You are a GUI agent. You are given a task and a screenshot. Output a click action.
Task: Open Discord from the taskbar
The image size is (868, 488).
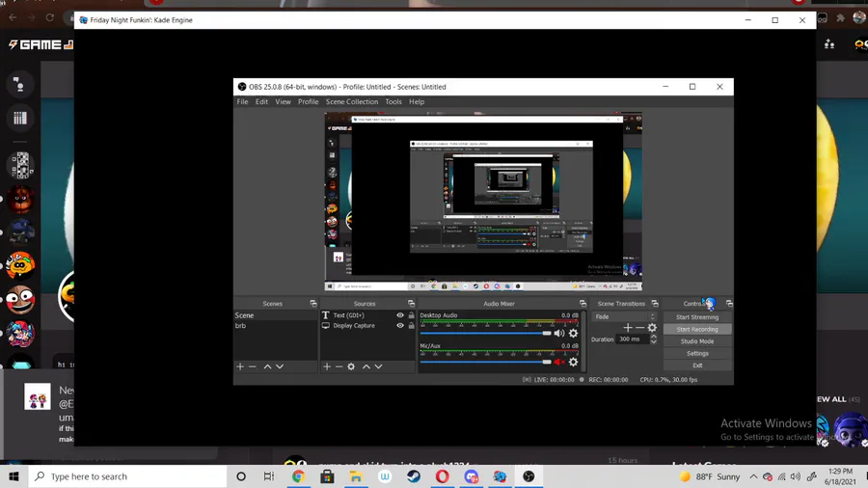pyautogui.click(x=471, y=476)
